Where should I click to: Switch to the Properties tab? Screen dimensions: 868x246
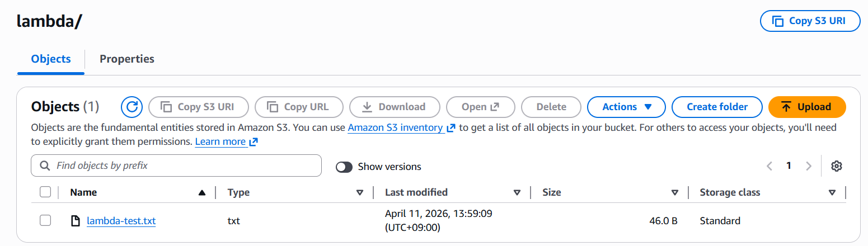127,59
